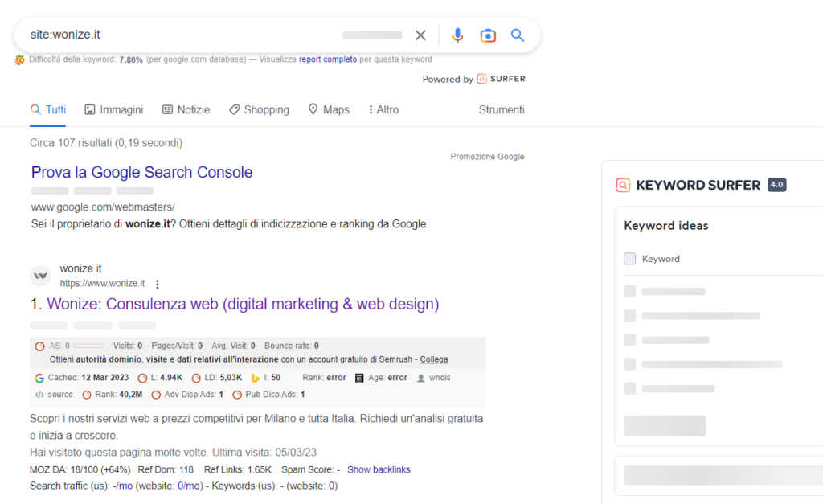This screenshot has width=823, height=504.
Task: Click the https://www.wonize.it URL text
Action: (x=102, y=284)
